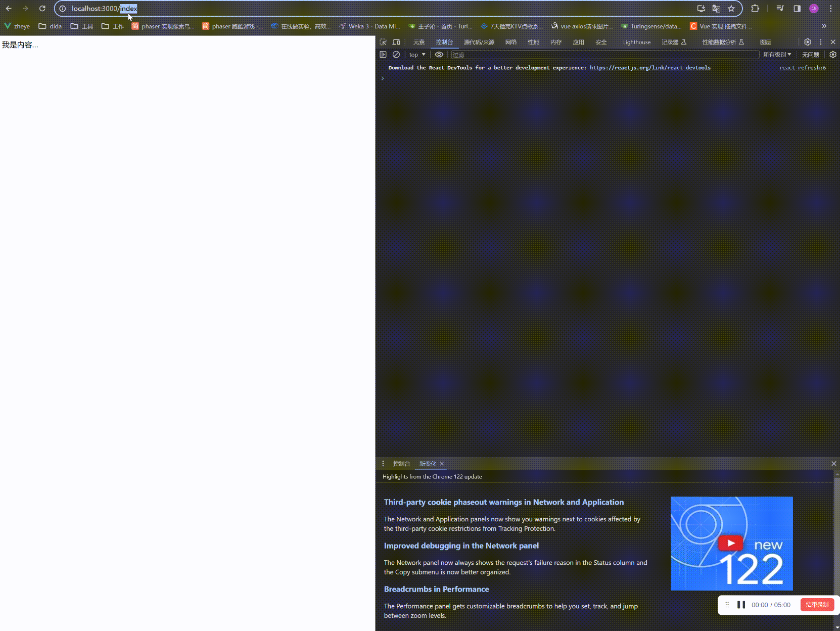Switch to the 网络 tab
This screenshot has height=631, width=840.
[x=511, y=42]
